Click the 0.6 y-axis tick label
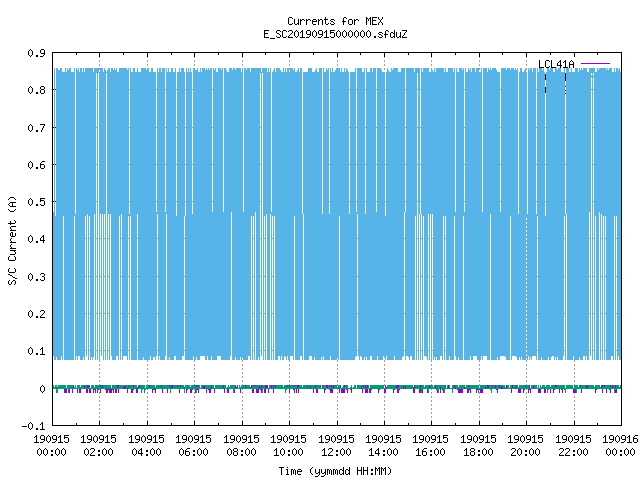 pyautogui.click(x=37, y=165)
